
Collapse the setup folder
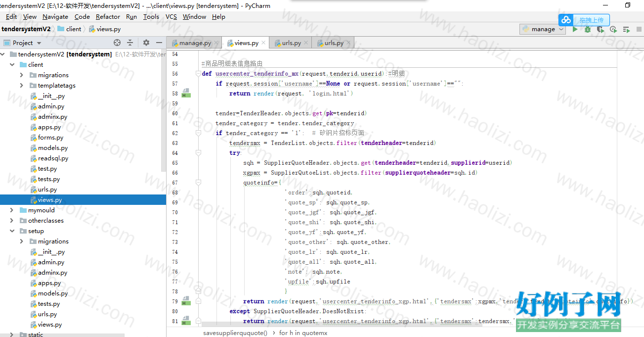[x=12, y=231]
